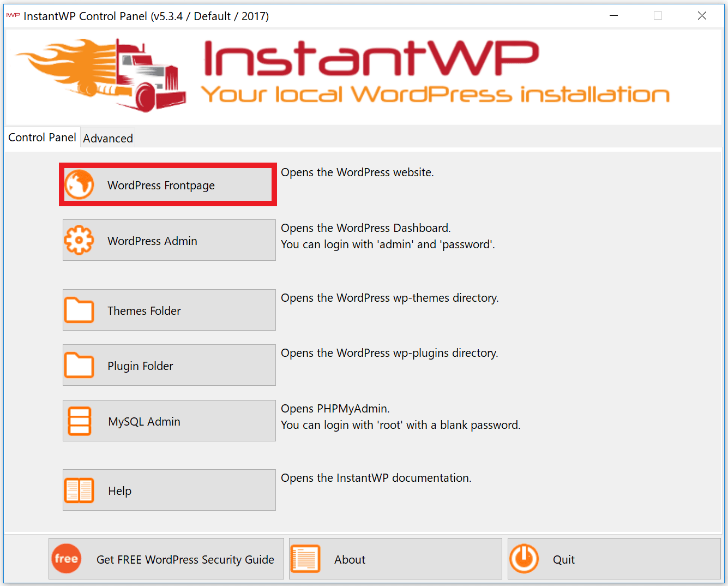The image size is (728, 586).
Task: Select the WordPress Frontpage globe icon
Action: (79, 184)
